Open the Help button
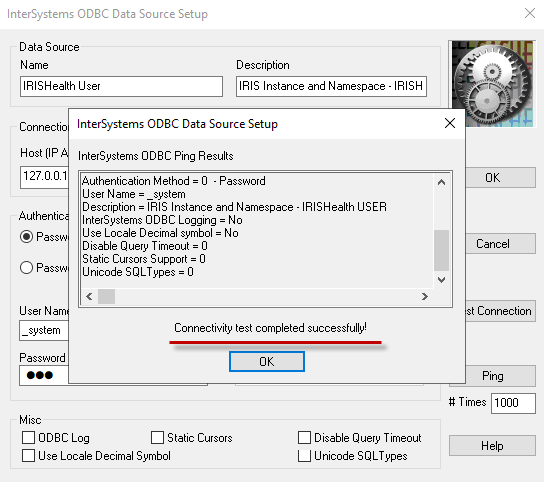The width and height of the screenshot is (544, 482). click(492, 446)
